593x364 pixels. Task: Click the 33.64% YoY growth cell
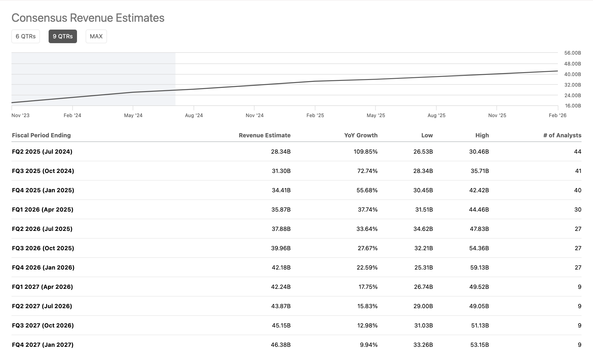[x=367, y=229]
